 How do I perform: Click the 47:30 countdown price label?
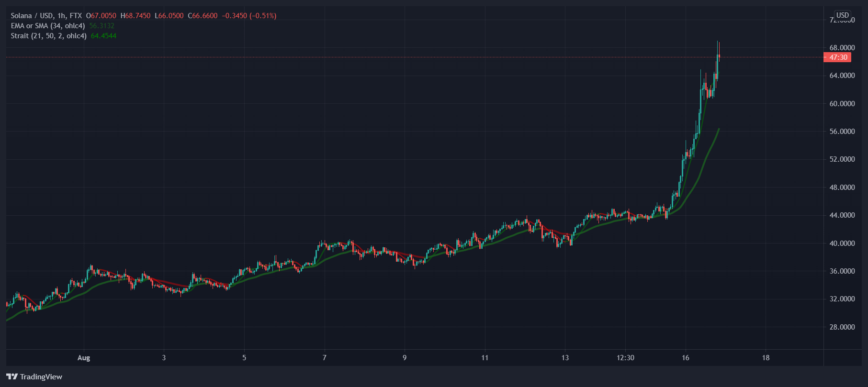837,57
